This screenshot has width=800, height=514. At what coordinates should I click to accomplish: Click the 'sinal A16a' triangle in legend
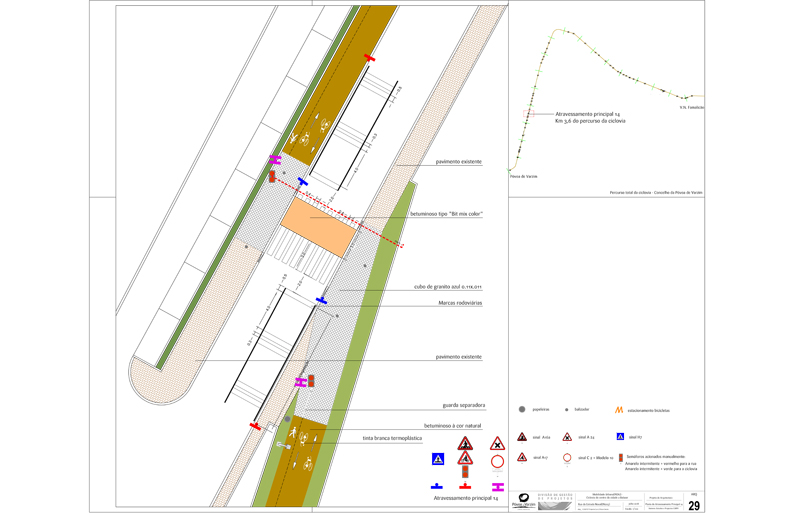(522, 437)
